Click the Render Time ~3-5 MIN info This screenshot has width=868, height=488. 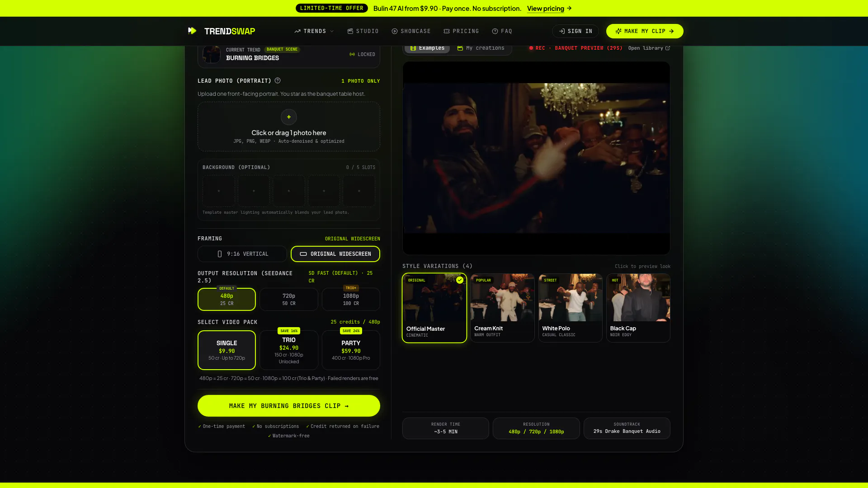[446, 428]
